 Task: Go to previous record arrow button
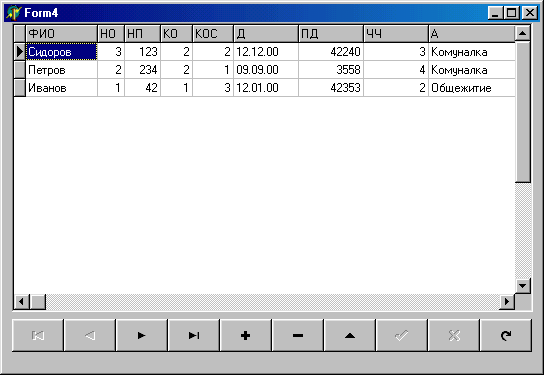coord(90,335)
